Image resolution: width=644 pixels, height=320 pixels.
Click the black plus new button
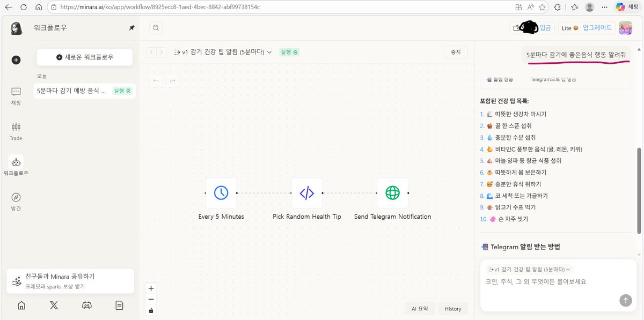16,60
